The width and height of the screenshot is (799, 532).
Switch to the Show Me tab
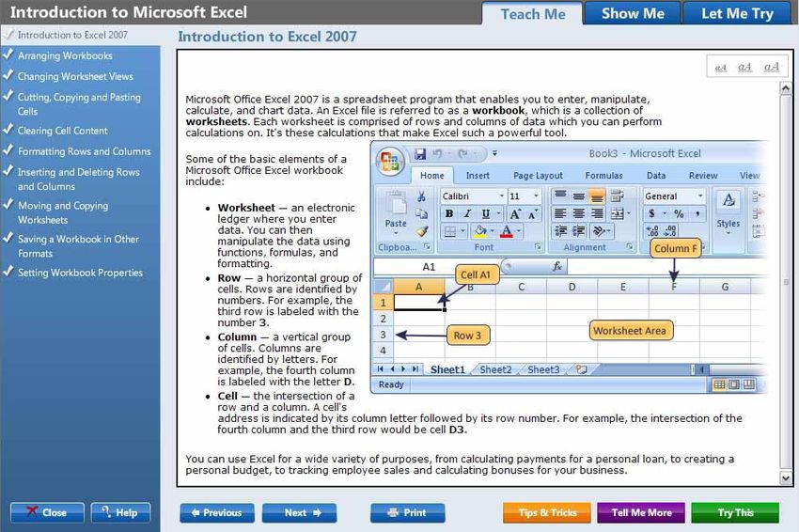click(633, 14)
